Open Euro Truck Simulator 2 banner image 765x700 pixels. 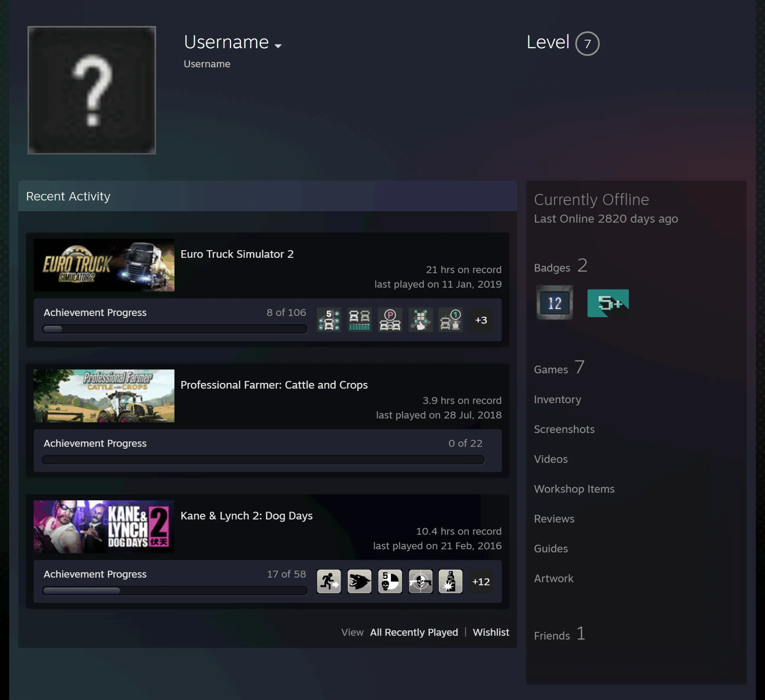point(104,265)
